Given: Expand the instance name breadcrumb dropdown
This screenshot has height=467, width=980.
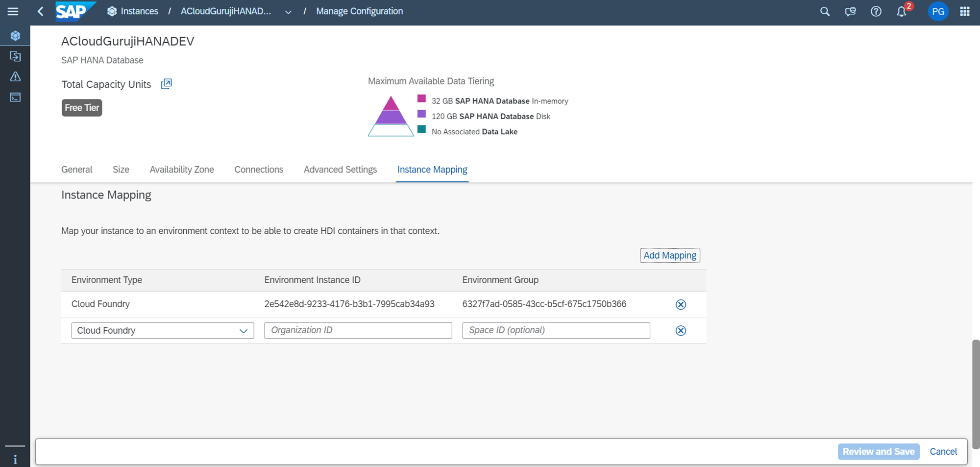Looking at the screenshot, I should pos(288,12).
